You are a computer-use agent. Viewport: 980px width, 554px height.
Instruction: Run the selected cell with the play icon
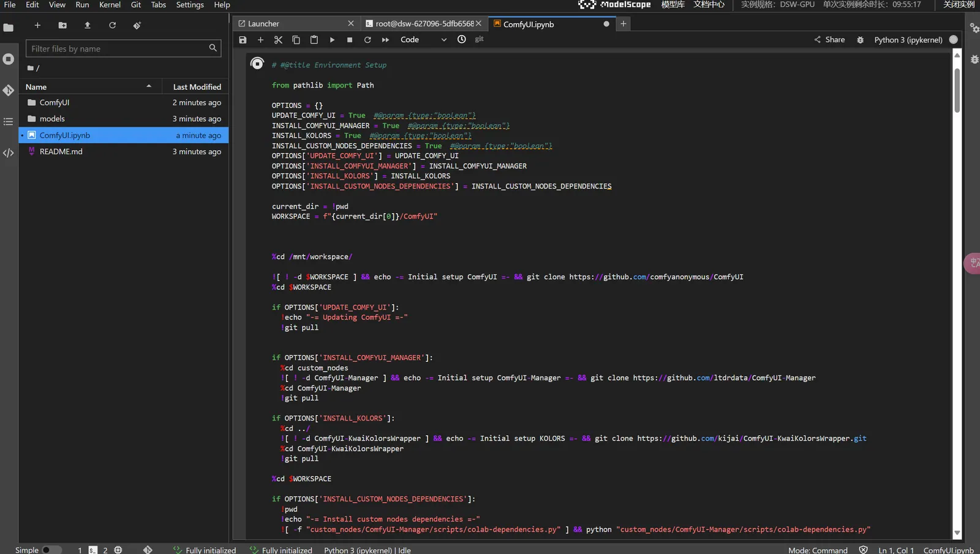point(332,40)
